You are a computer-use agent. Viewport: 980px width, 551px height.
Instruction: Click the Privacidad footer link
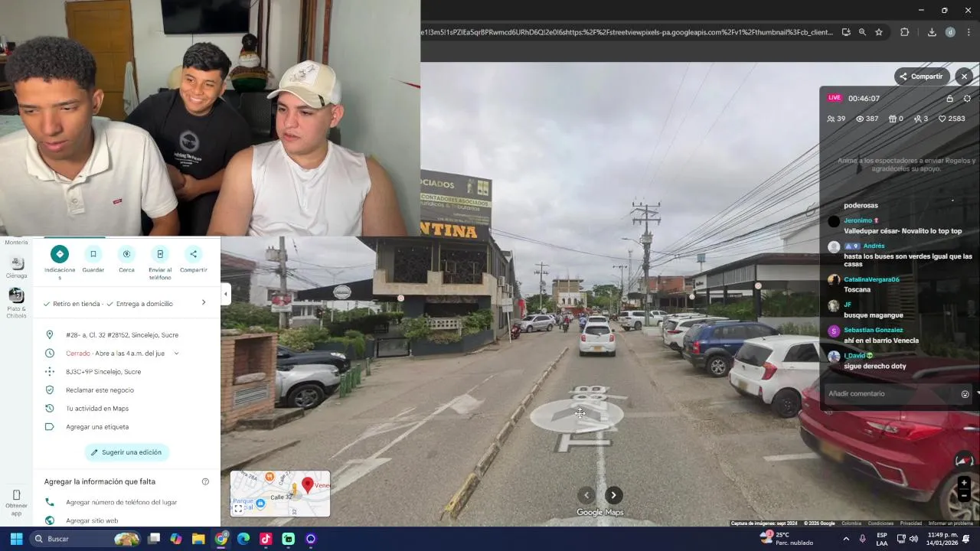(910, 523)
